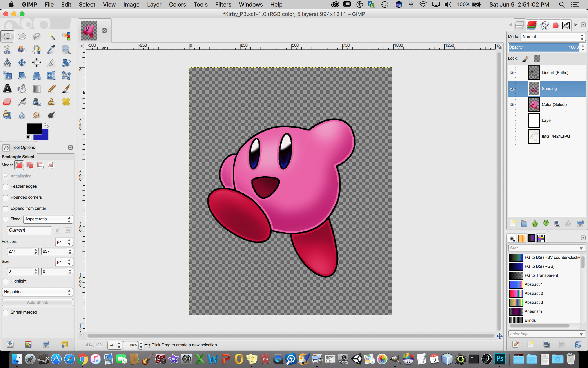Select the Rectangle Select tool
Viewport: 588px width, 368px height.
tap(7, 37)
